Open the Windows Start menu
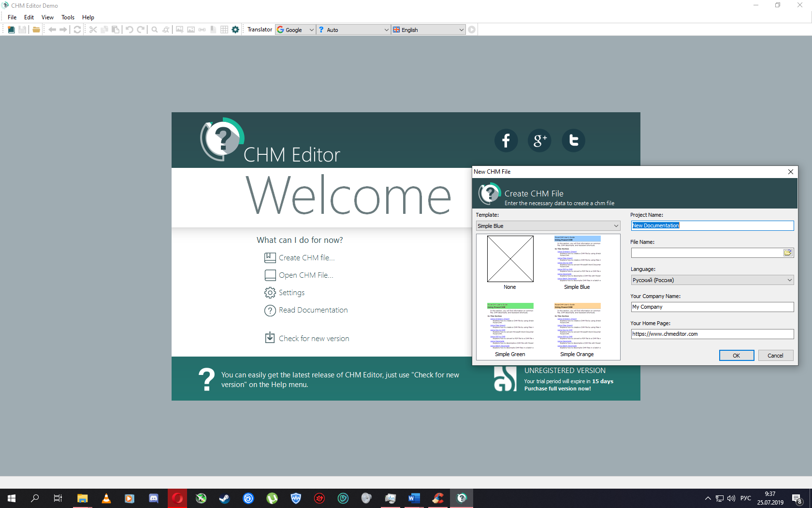Screen dimensions: 812x508 pos(12,498)
